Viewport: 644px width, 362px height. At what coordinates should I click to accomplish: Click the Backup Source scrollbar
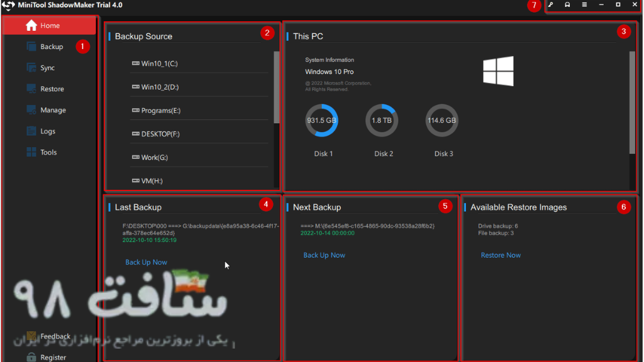(277, 87)
